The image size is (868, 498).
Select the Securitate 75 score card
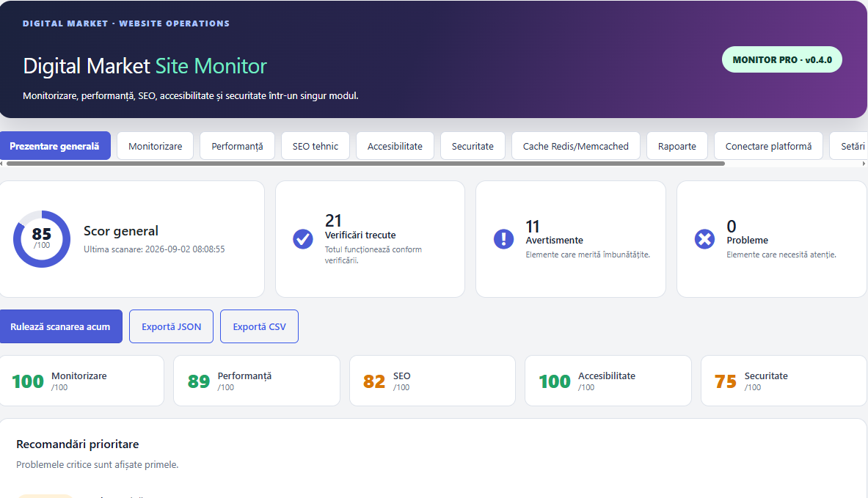(x=784, y=381)
